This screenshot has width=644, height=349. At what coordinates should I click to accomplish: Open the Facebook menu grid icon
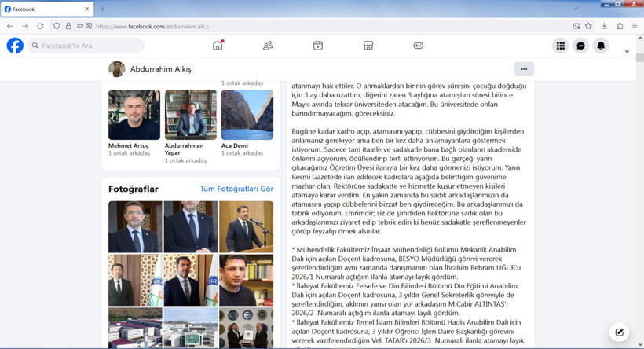[560, 46]
